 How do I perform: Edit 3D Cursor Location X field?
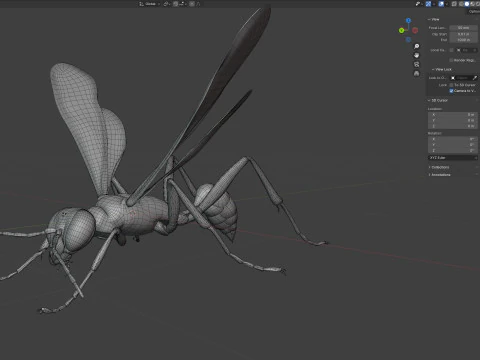point(453,115)
